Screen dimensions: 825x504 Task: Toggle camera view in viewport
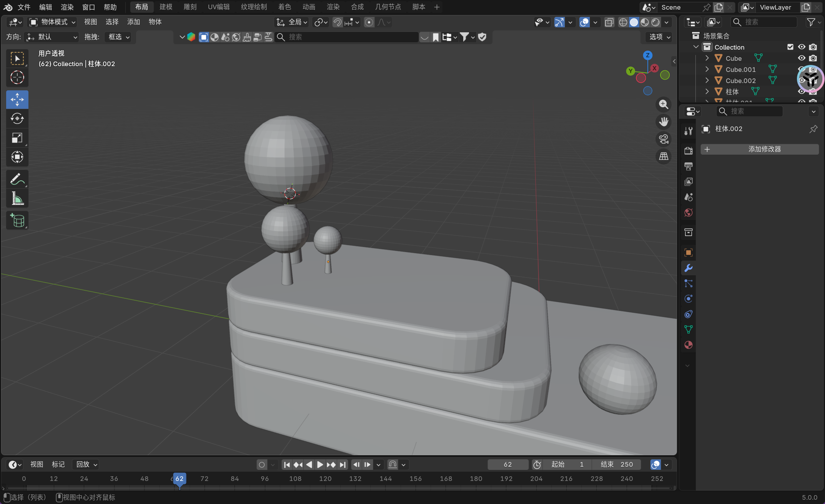click(664, 139)
